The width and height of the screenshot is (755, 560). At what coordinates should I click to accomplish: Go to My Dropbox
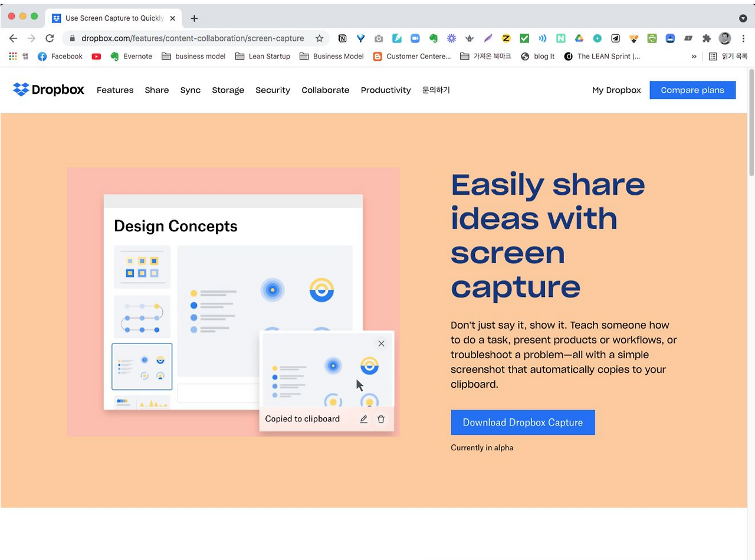pyautogui.click(x=616, y=90)
